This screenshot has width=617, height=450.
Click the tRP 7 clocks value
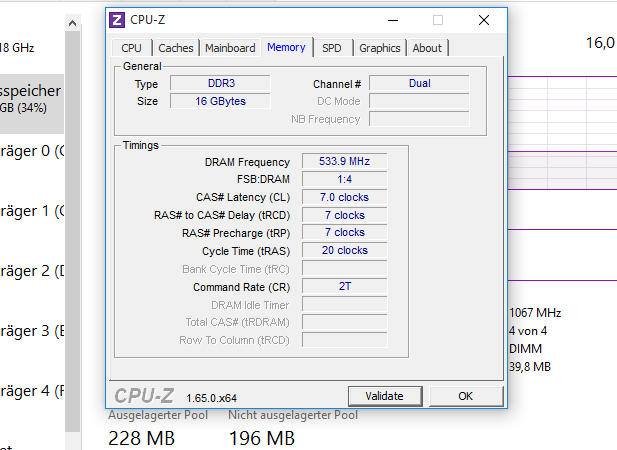(345, 232)
